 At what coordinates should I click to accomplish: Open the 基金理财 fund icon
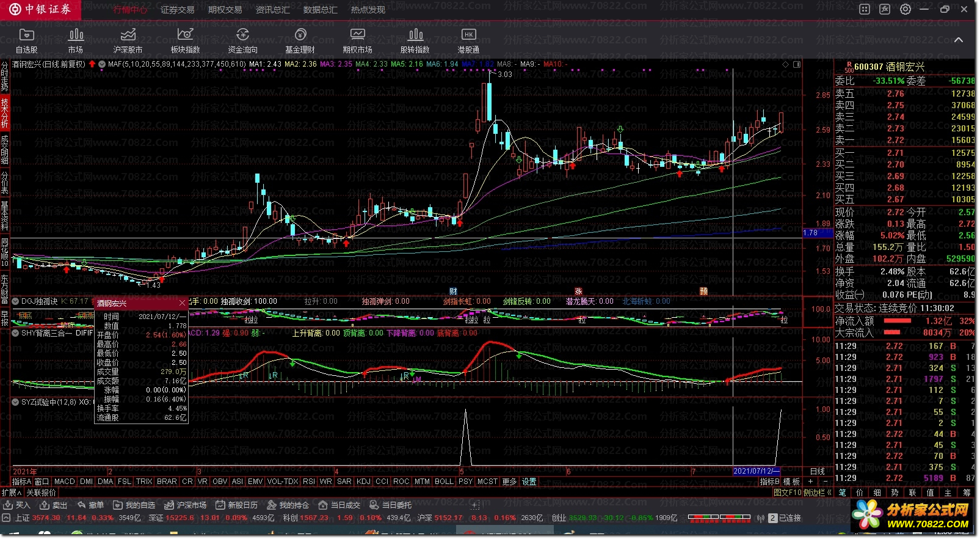[300, 40]
